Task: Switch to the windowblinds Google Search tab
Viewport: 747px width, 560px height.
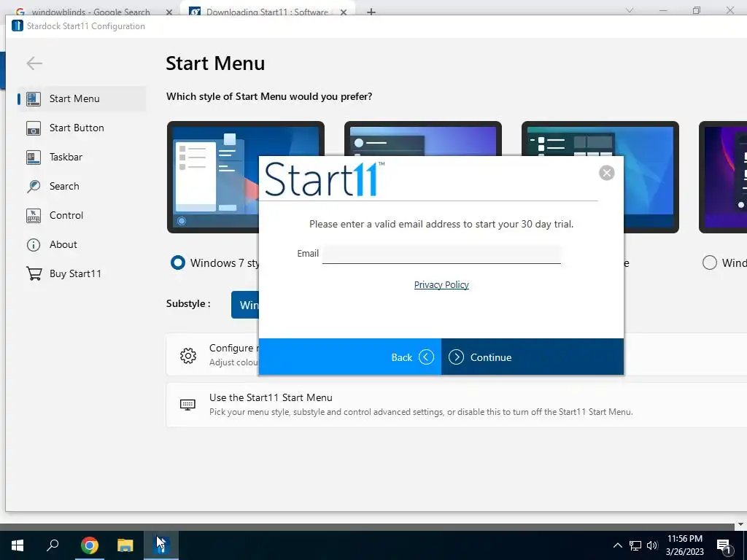Action: pos(90,12)
